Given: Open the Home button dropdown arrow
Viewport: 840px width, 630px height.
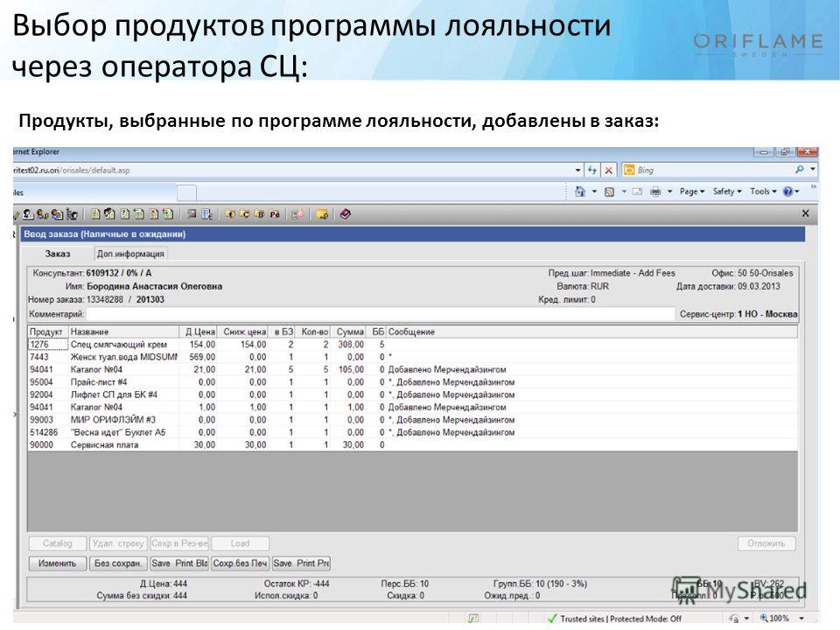Looking at the screenshot, I should pos(594,192).
